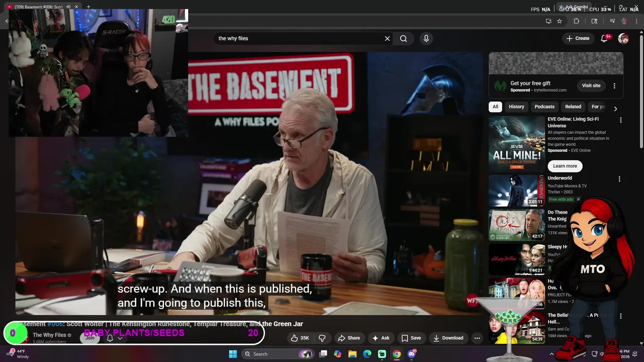Screen dimensions: 644x362
Task: Save the video to playlist
Action: coord(411,338)
